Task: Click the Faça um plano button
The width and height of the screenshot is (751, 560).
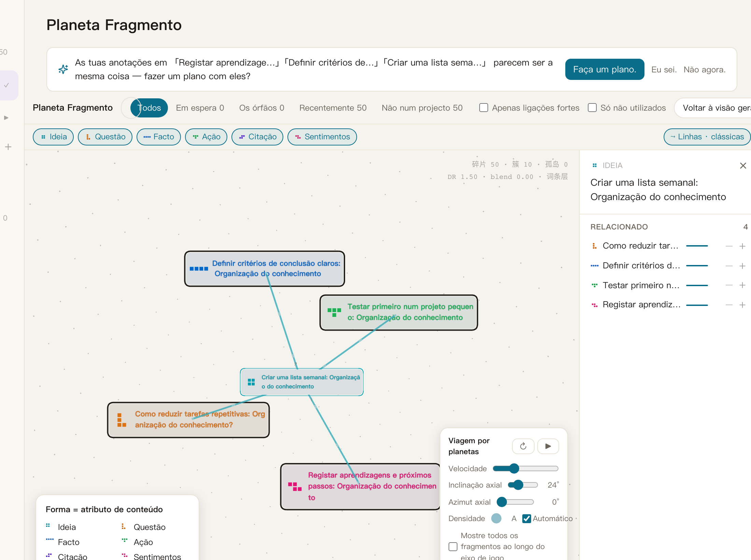Action: point(605,69)
